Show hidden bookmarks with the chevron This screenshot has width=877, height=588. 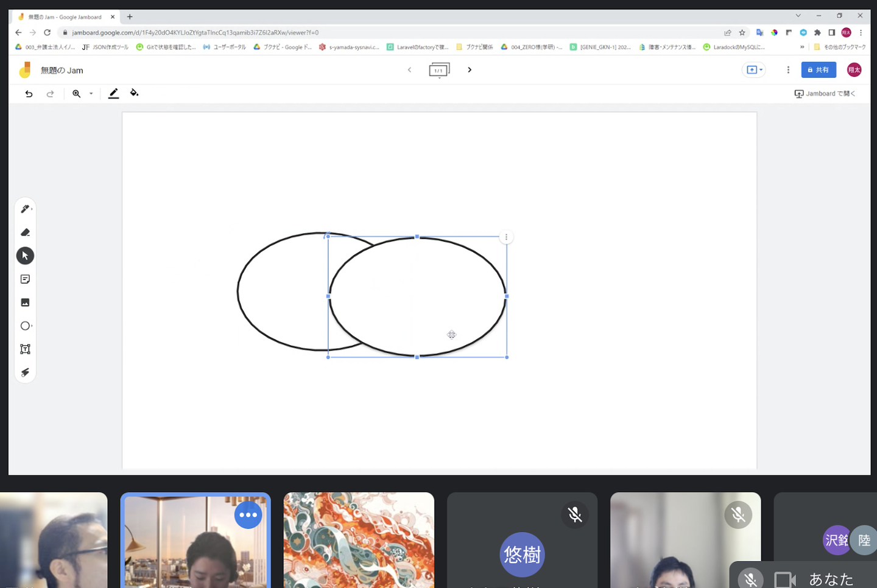point(802,47)
